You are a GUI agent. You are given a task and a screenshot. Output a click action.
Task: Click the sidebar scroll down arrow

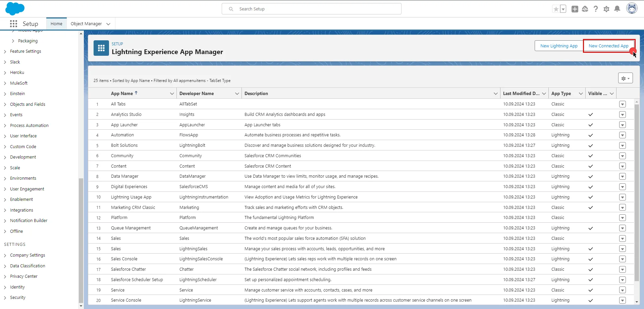coord(81,306)
